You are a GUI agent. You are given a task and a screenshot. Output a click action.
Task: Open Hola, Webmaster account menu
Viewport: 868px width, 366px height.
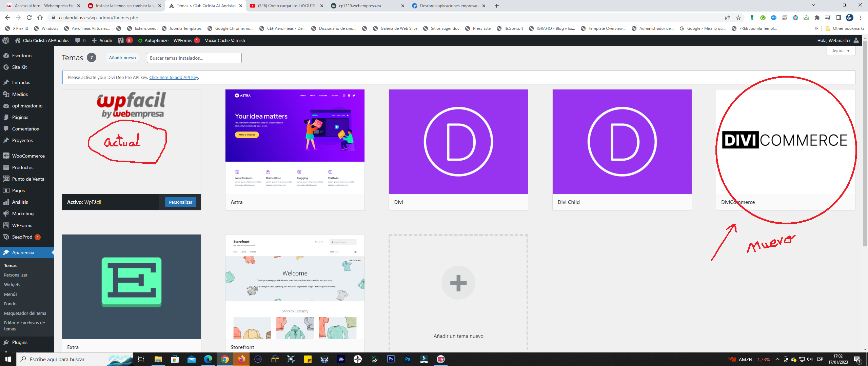tap(837, 40)
